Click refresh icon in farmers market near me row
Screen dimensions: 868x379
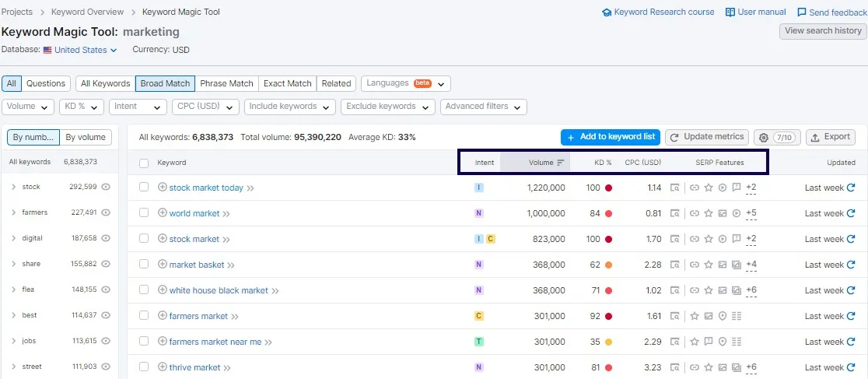(851, 342)
